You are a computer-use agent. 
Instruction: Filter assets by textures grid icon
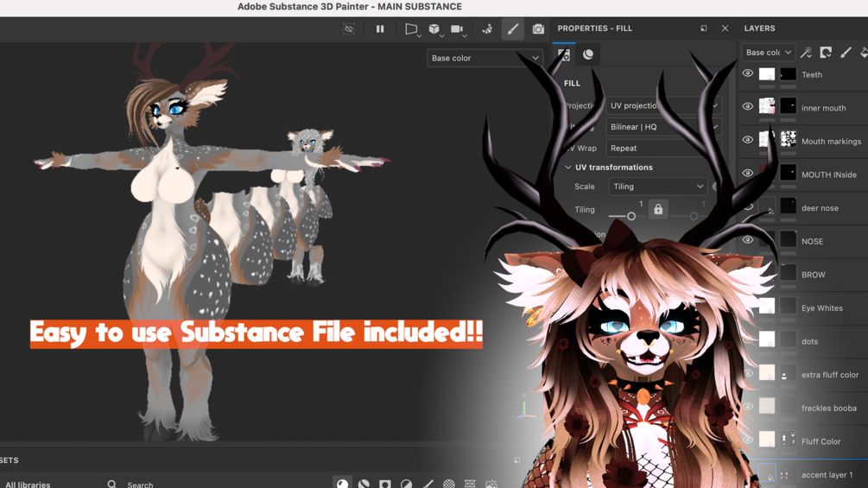470,485
